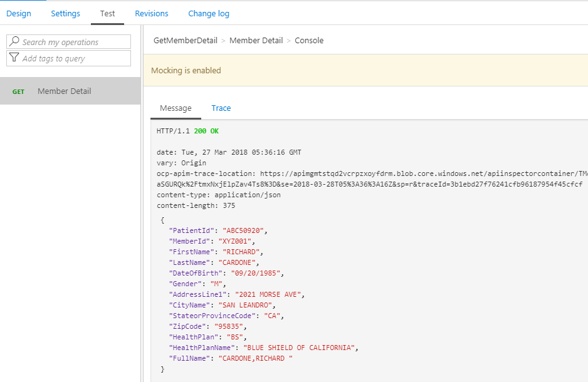This screenshot has width=588, height=382.
Task: Click the 200 OK status text
Action: (206, 131)
